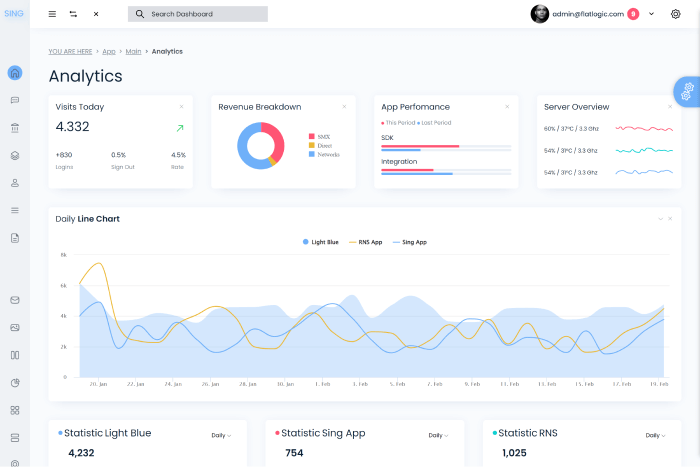This screenshot has width=700, height=467.
Task: Toggle RNS App series in chart legend
Action: (366, 242)
